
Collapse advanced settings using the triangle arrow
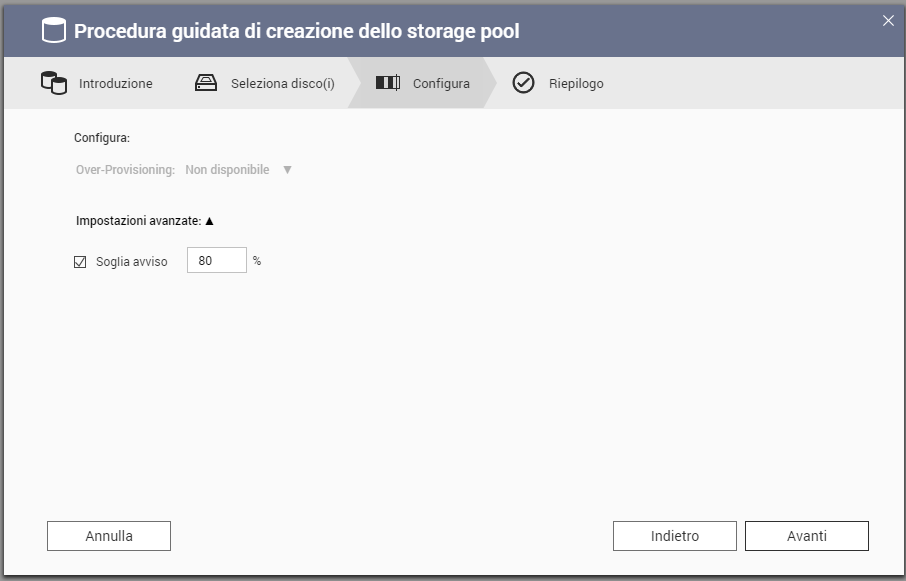click(x=209, y=221)
